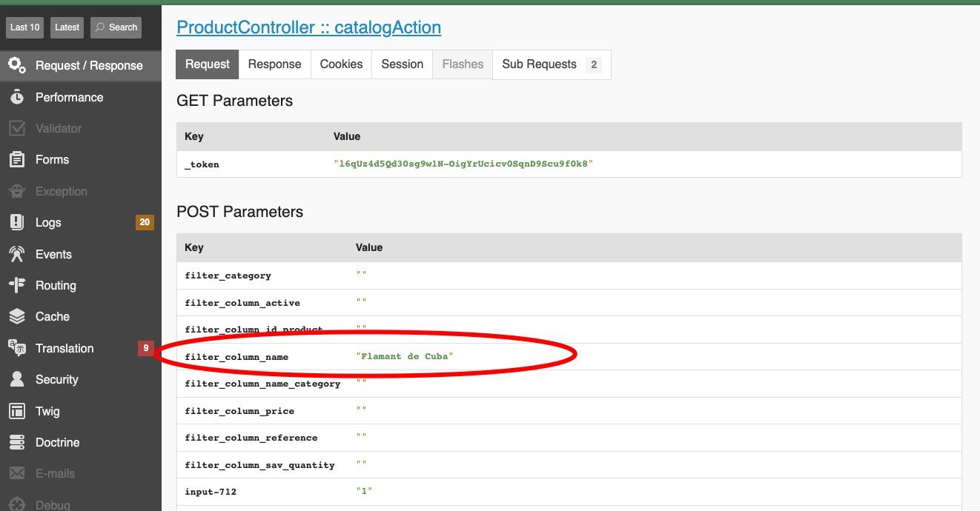Viewport: 980px width, 511px height.
Task: Click the Forms clipboard icon
Action: tap(17, 159)
